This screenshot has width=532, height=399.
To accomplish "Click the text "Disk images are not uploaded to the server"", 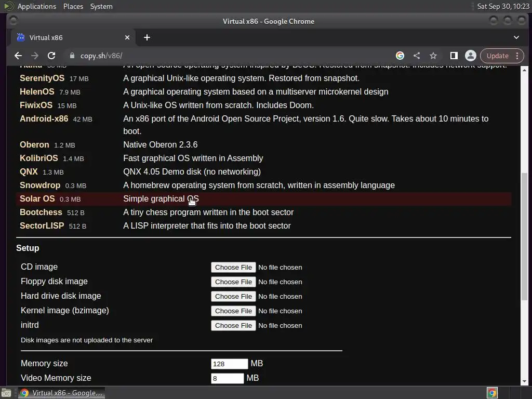I will coord(87,340).
